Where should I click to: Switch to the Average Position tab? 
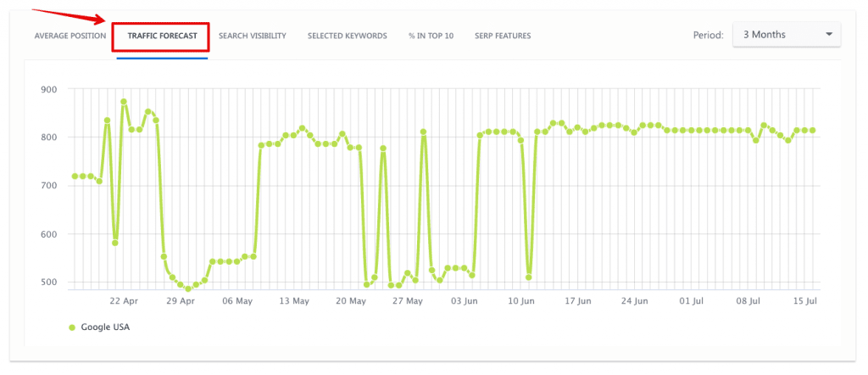(70, 36)
